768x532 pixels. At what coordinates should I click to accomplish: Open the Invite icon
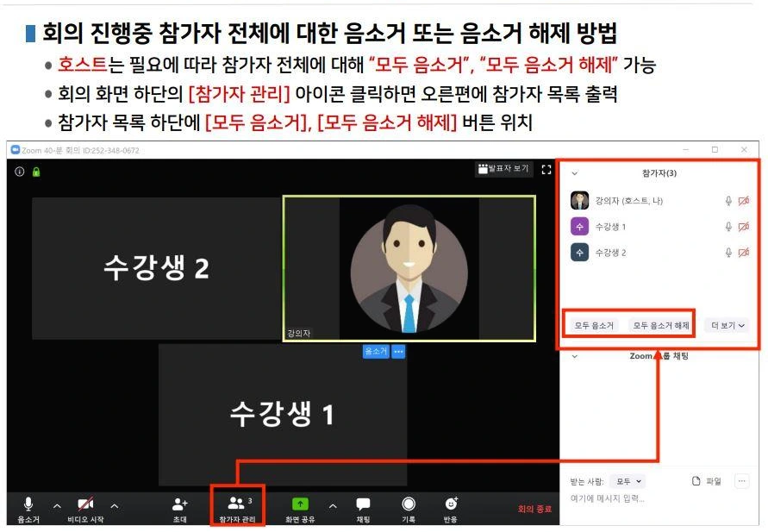click(x=178, y=503)
